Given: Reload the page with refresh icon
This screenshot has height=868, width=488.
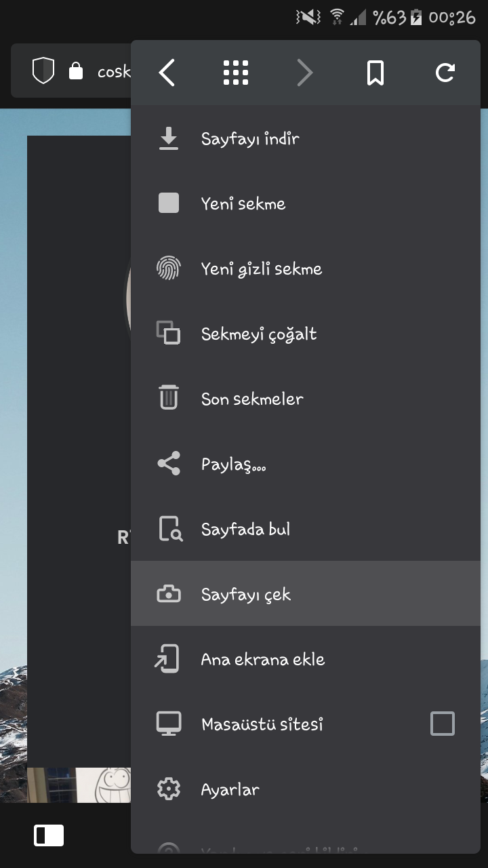Looking at the screenshot, I should 445,73.
